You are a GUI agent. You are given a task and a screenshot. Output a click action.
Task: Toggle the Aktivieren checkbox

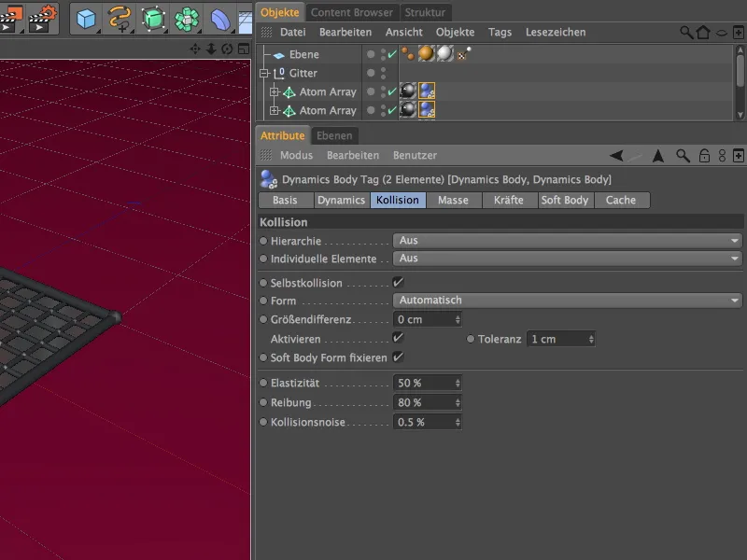point(398,338)
